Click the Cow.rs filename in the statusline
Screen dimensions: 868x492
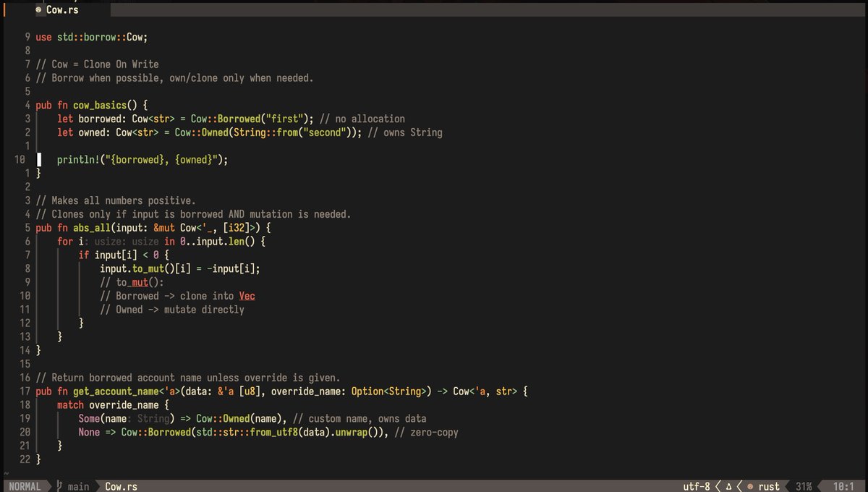(x=121, y=486)
